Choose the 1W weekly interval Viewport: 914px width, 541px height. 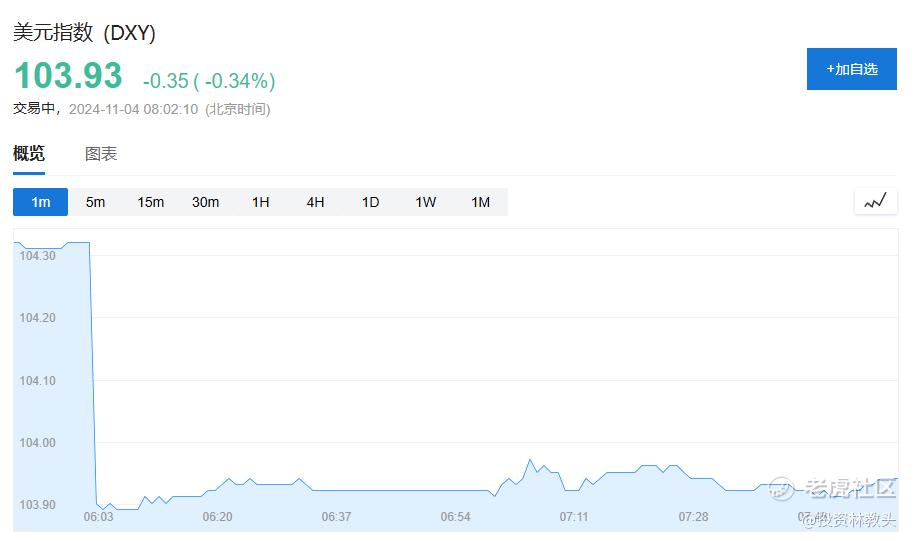[x=425, y=202]
